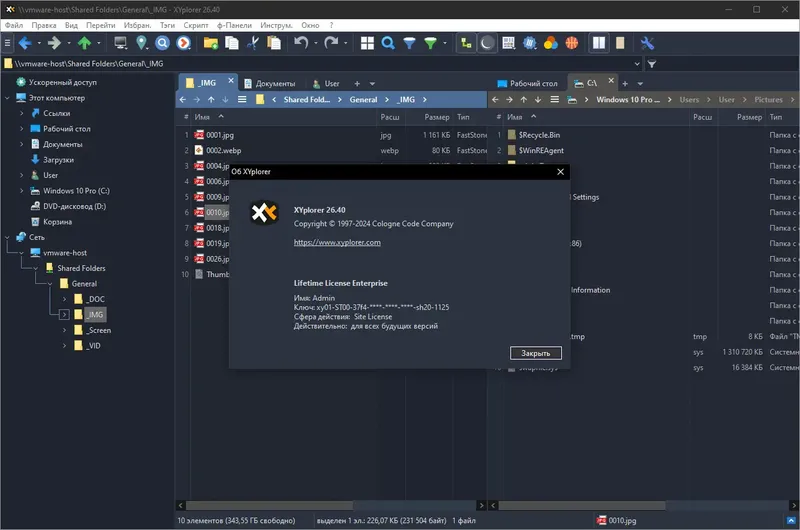Click the gray Forward arrow in main toolbar
Image resolution: width=800 pixels, height=530 pixels.
pyautogui.click(x=54, y=43)
